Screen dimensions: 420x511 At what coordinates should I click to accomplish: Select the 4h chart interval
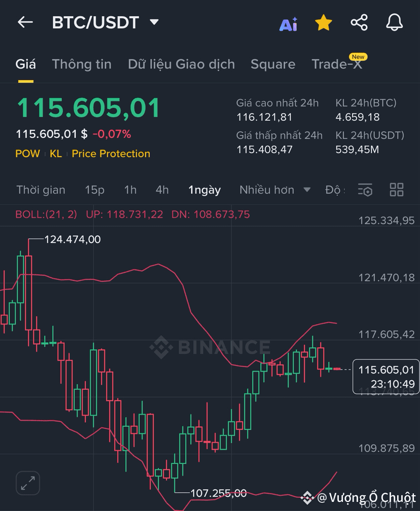click(162, 190)
